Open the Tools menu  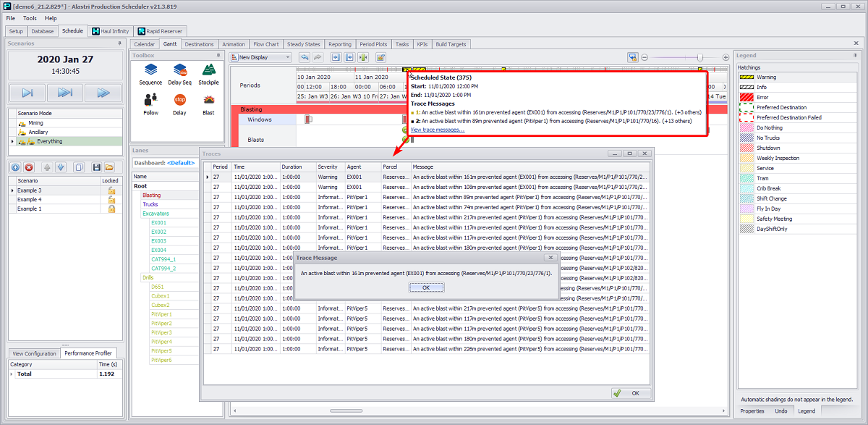coord(30,18)
